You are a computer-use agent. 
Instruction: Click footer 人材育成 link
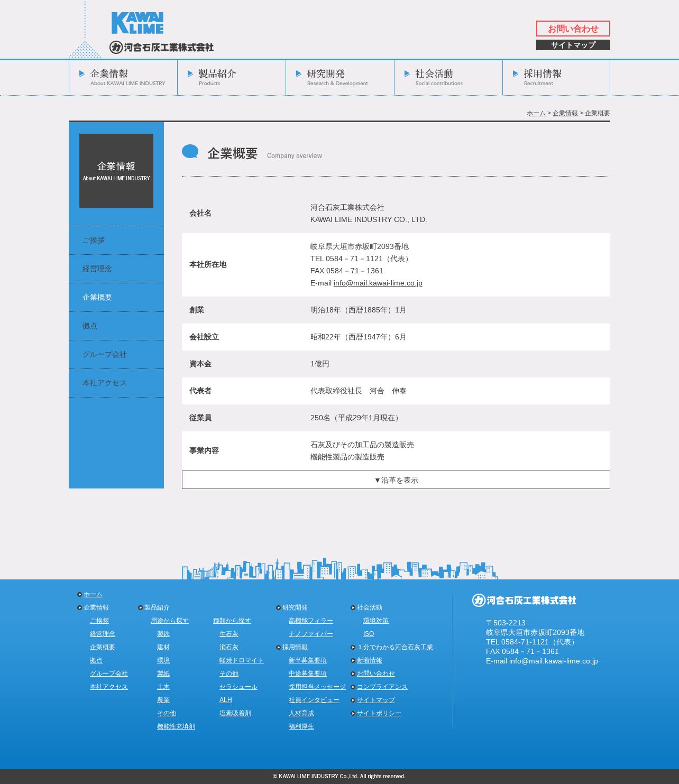301,713
